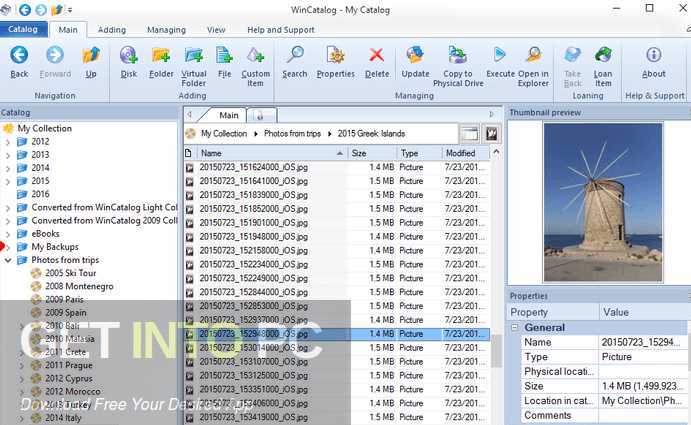Open the View ribbon tab
Image resolution: width=691 pixels, height=425 pixels.
coord(216,30)
